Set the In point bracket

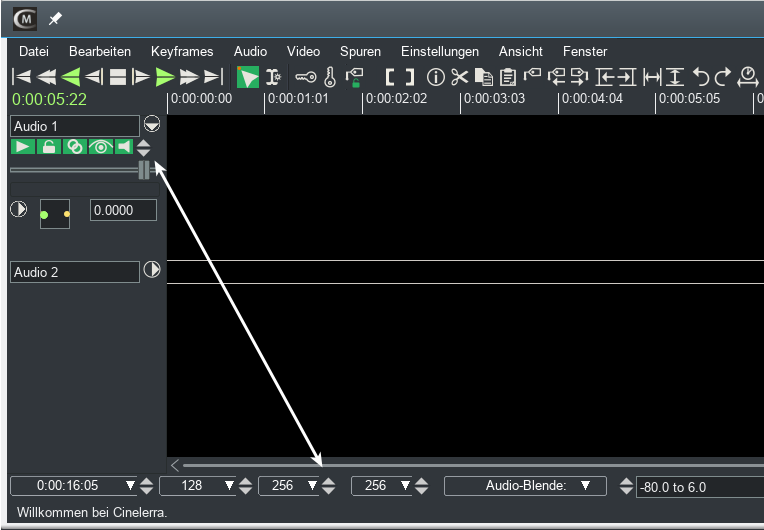390,77
